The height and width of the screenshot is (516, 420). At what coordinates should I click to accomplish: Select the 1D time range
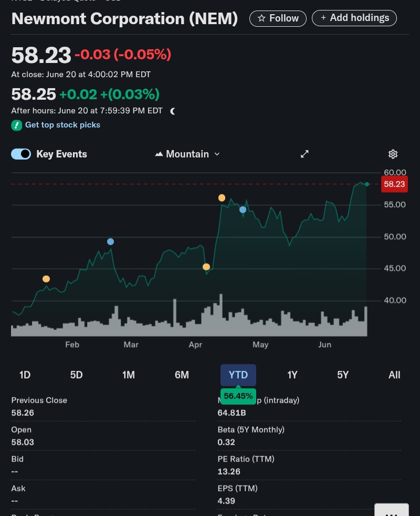click(x=25, y=375)
